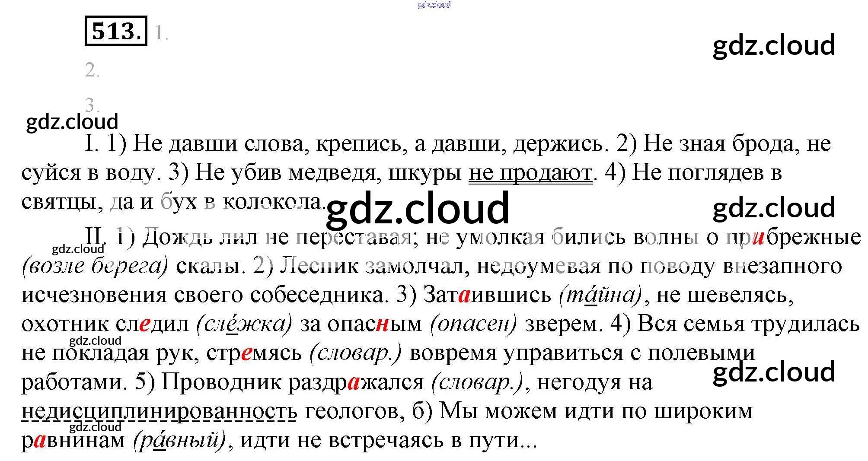868x461 pixels.
Task: Click the faded list number "2."
Action: pos(92,70)
